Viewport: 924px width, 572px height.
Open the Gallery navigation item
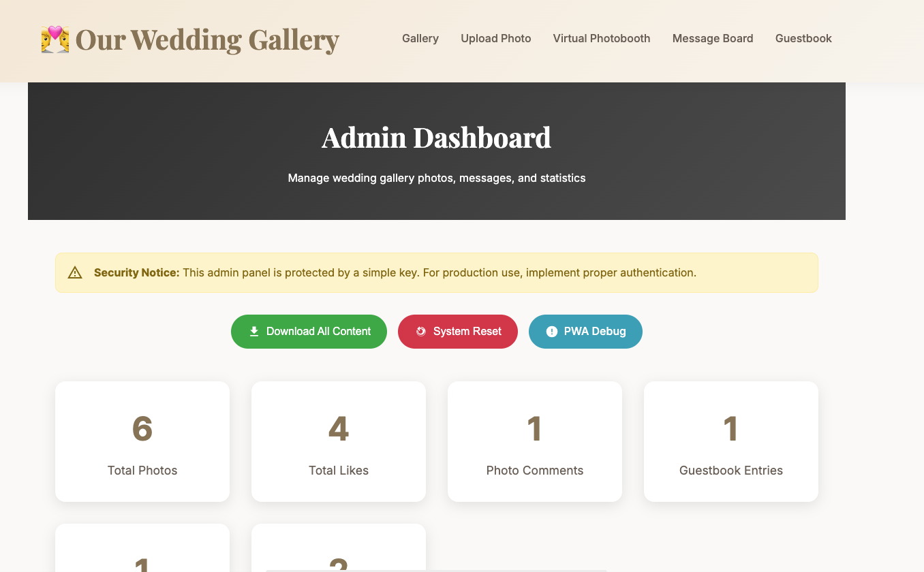click(x=420, y=38)
